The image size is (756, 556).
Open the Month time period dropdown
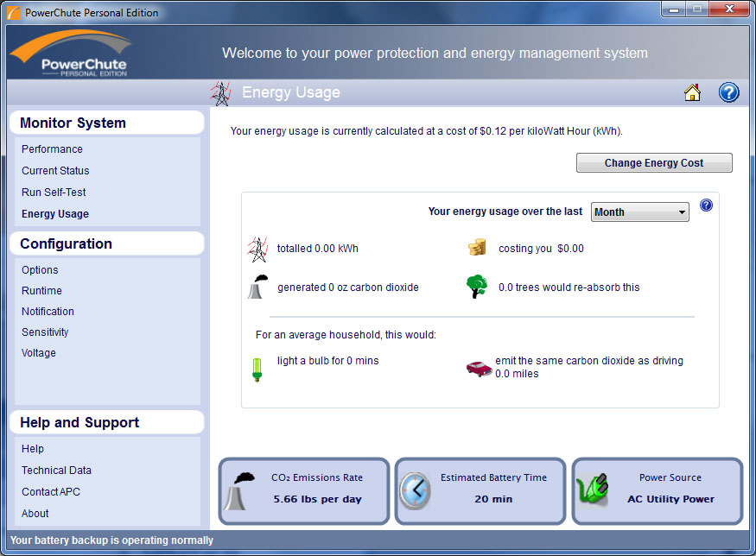coord(640,212)
